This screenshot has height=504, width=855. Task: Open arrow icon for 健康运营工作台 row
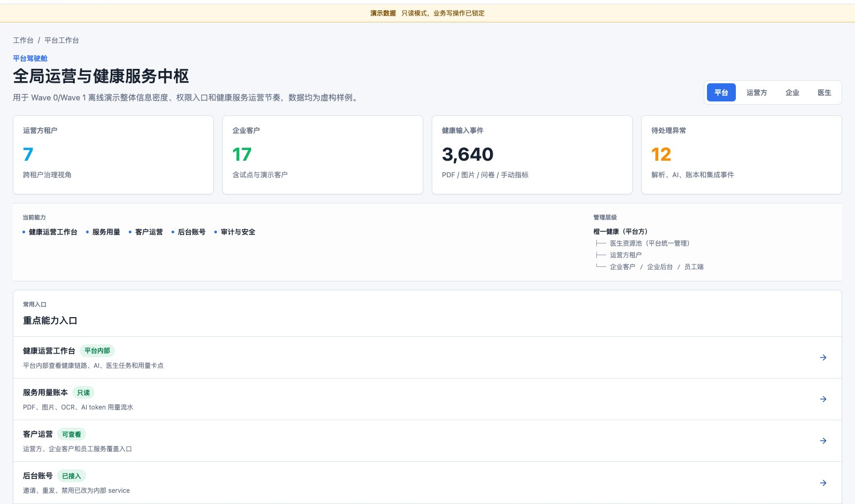tap(823, 358)
